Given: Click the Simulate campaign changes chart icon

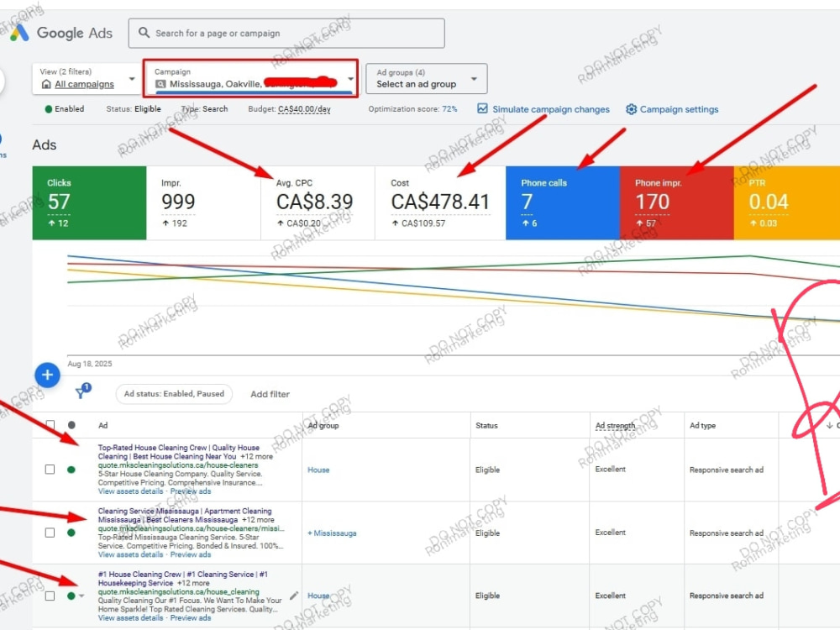Looking at the screenshot, I should (483, 108).
